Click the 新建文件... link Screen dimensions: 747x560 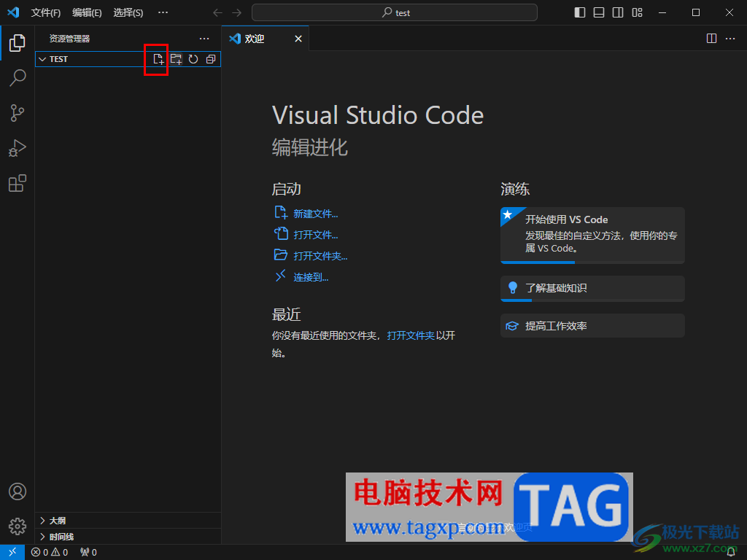[x=315, y=214]
